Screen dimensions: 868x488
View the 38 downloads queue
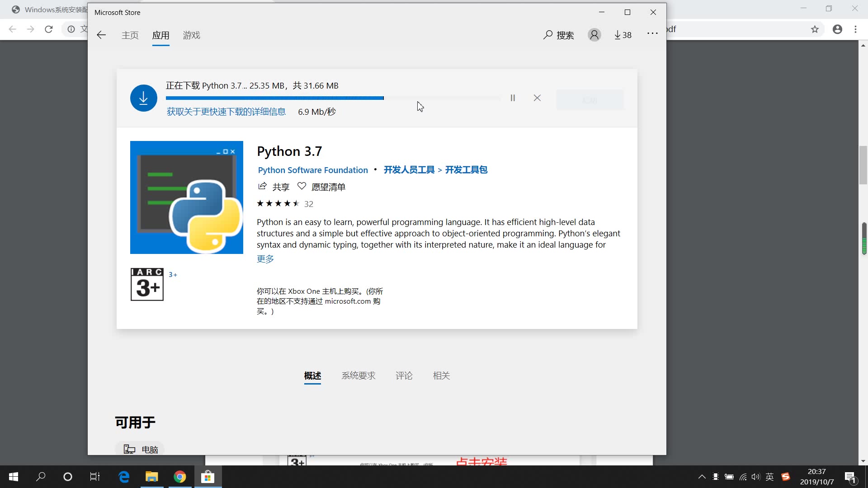coord(623,35)
